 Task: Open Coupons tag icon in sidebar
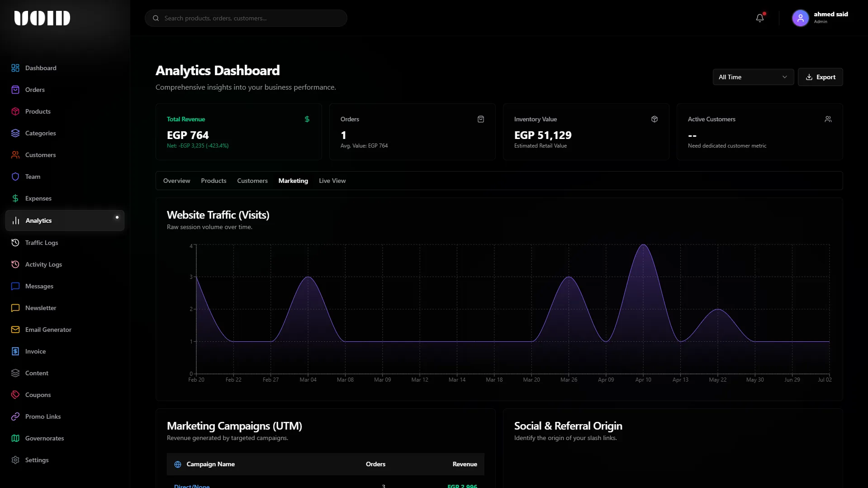pos(15,395)
